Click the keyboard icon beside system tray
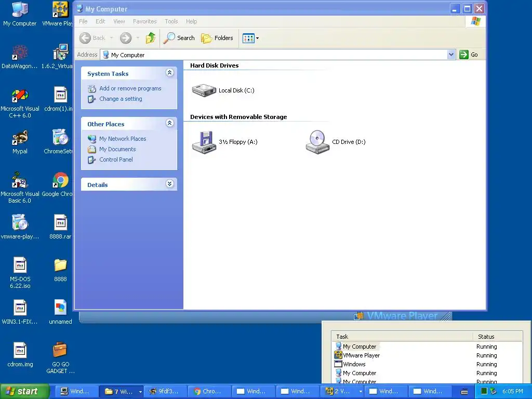 tap(464, 392)
